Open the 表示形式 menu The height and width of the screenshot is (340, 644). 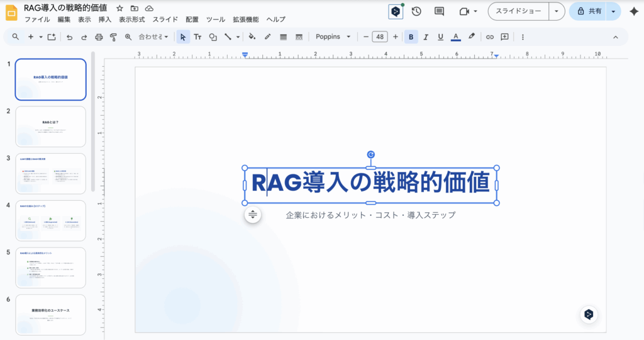point(131,20)
